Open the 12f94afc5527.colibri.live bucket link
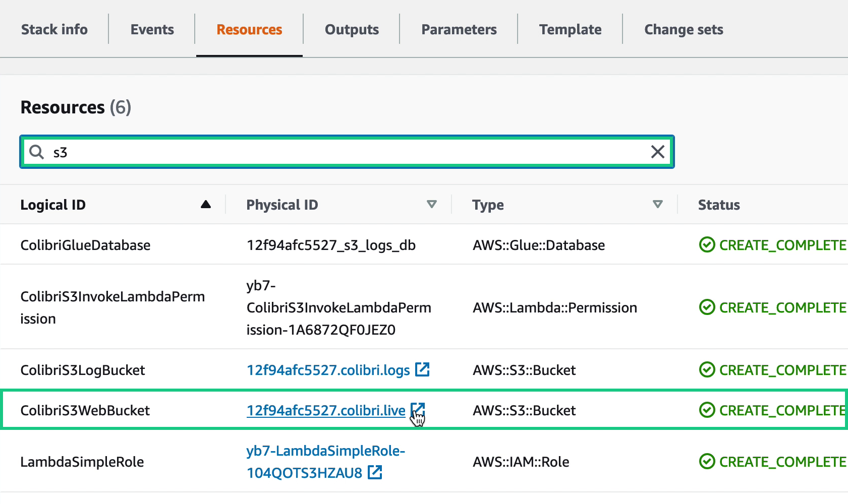This screenshot has height=504, width=848. tap(326, 411)
